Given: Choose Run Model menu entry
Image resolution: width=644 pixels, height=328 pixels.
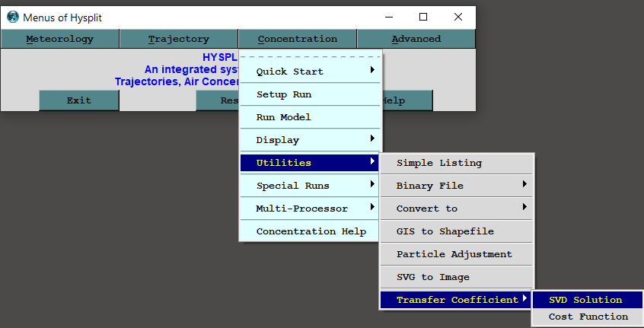Looking at the screenshot, I should click(310, 117).
